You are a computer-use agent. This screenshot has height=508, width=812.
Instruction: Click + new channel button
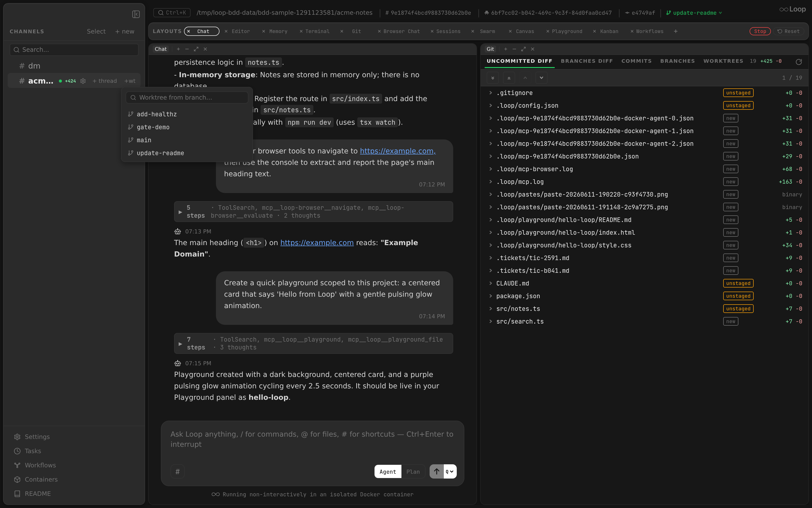(x=125, y=31)
